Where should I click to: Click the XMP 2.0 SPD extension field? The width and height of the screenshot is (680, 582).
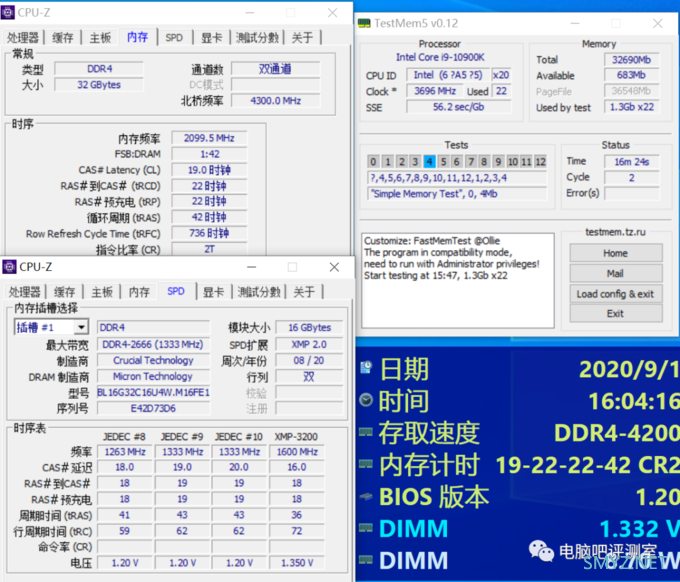[309, 344]
